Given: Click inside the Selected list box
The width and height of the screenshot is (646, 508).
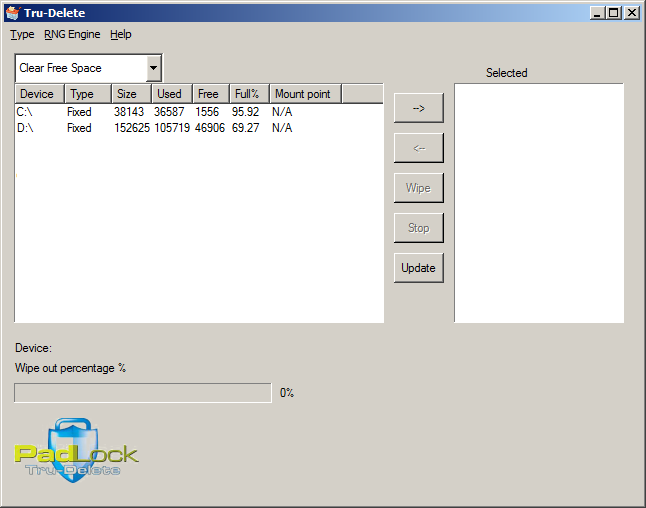Looking at the screenshot, I should (539, 203).
